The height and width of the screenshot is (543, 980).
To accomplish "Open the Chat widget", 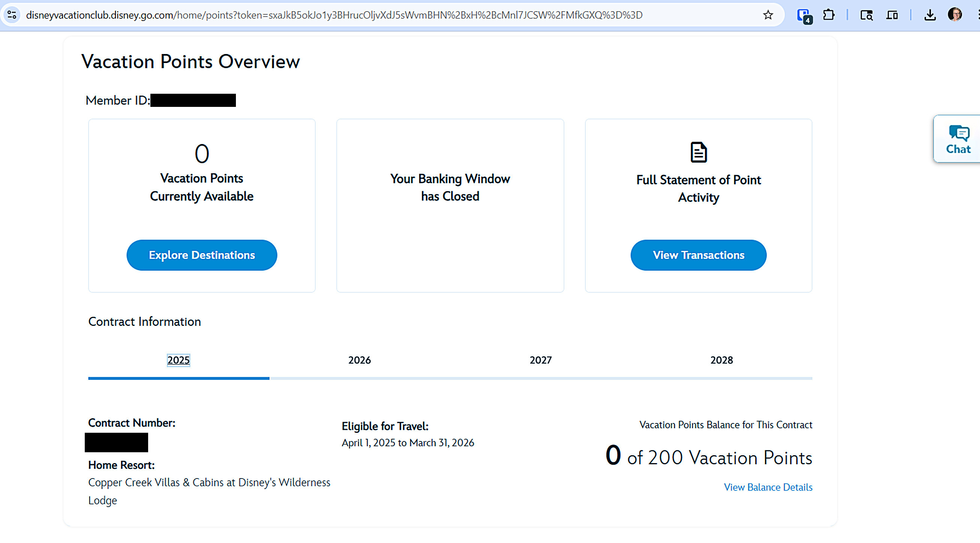I will click(x=958, y=139).
